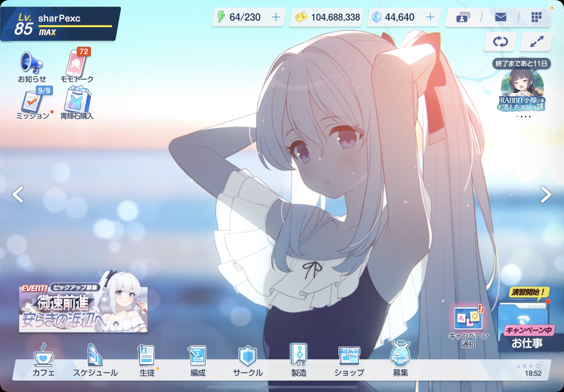Open the account profile cards icon
564x392 pixels.
pyautogui.click(x=463, y=17)
